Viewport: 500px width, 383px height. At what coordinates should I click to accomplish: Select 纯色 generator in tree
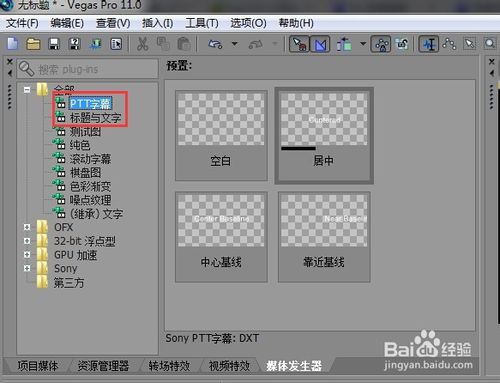tap(80, 145)
